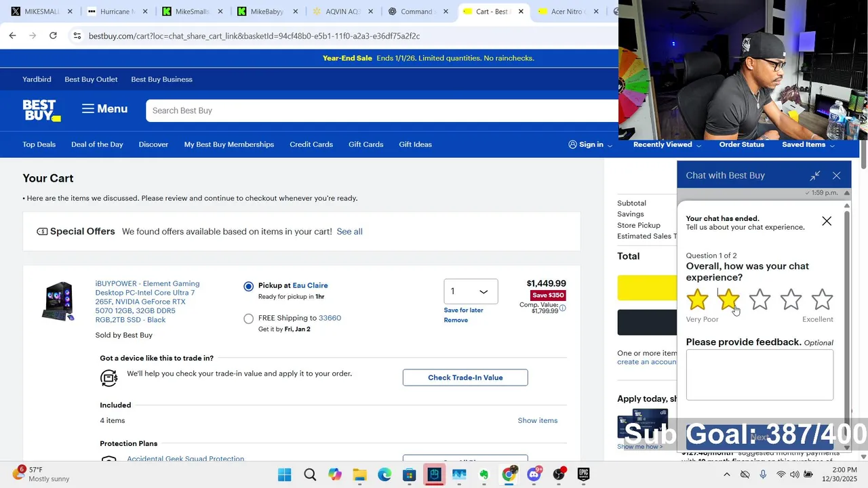Viewport: 868px width, 488px height.
Task: Rate chat with the first star
Action: [x=697, y=300]
